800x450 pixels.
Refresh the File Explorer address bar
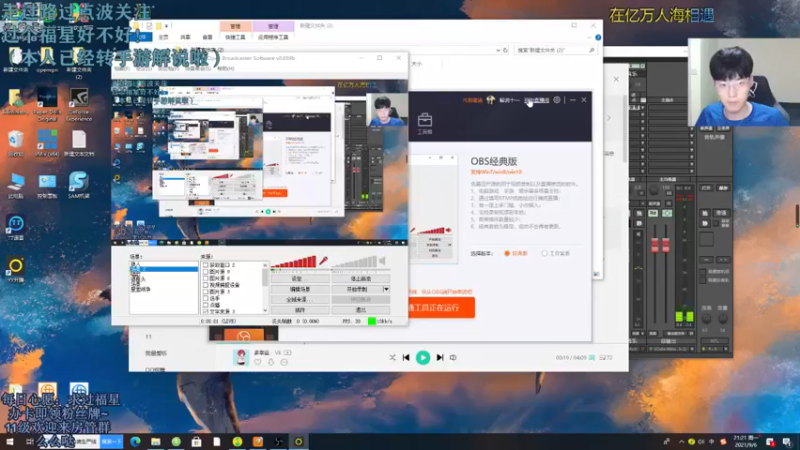[505, 50]
